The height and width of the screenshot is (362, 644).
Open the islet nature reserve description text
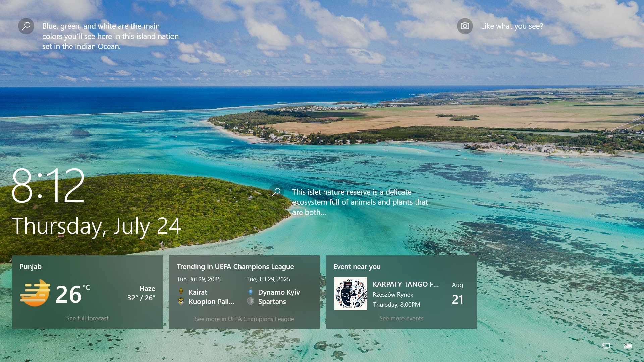pos(360,202)
